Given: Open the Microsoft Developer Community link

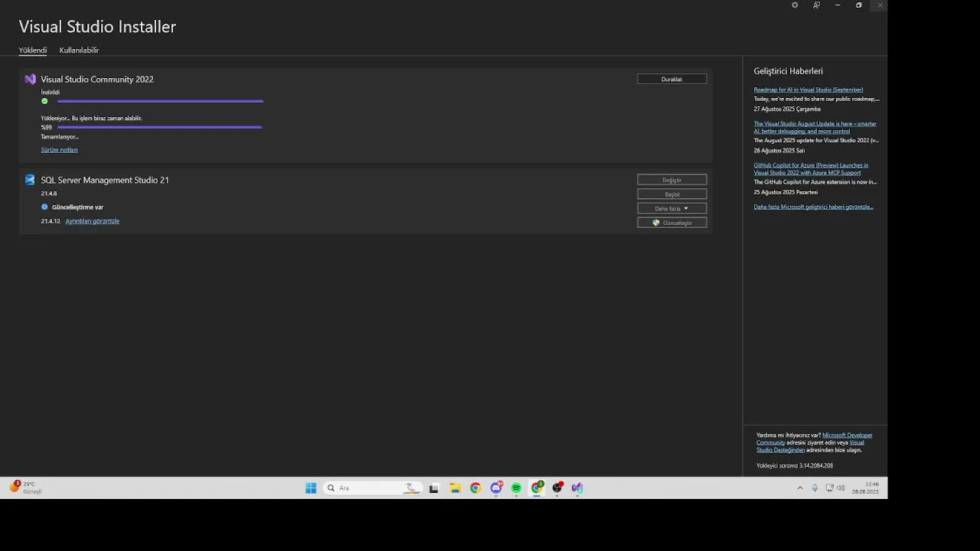Looking at the screenshot, I should pos(847,435).
